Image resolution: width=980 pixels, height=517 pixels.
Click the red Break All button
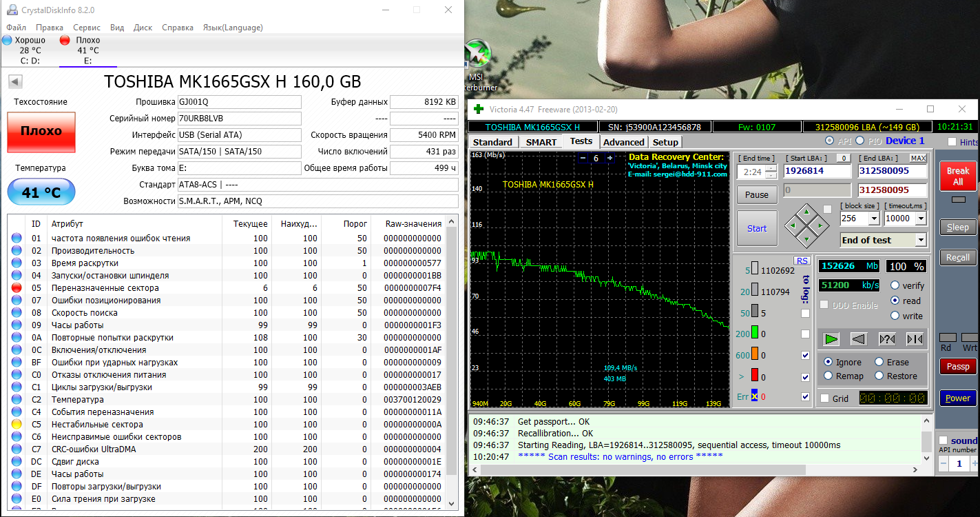957,176
